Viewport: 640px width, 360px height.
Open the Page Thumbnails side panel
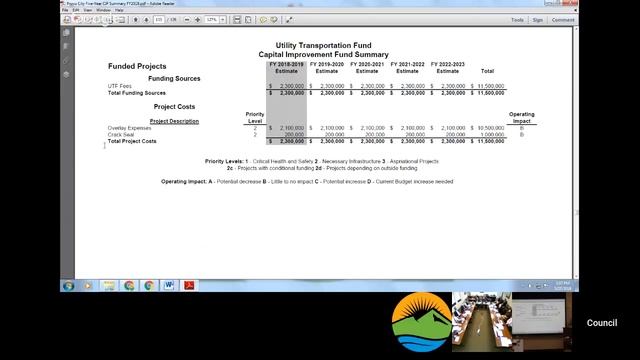(x=67, y=33)
